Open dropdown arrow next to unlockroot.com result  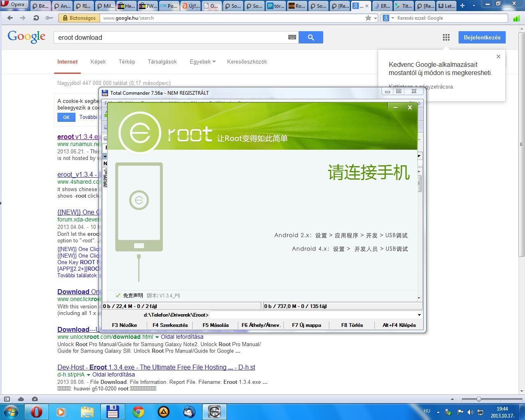tap(157, 337)
